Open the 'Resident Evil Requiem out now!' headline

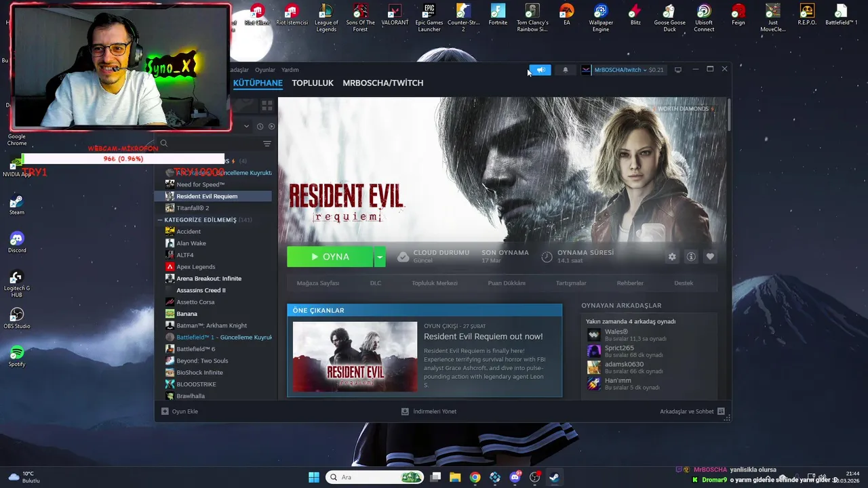coord(484,336)
